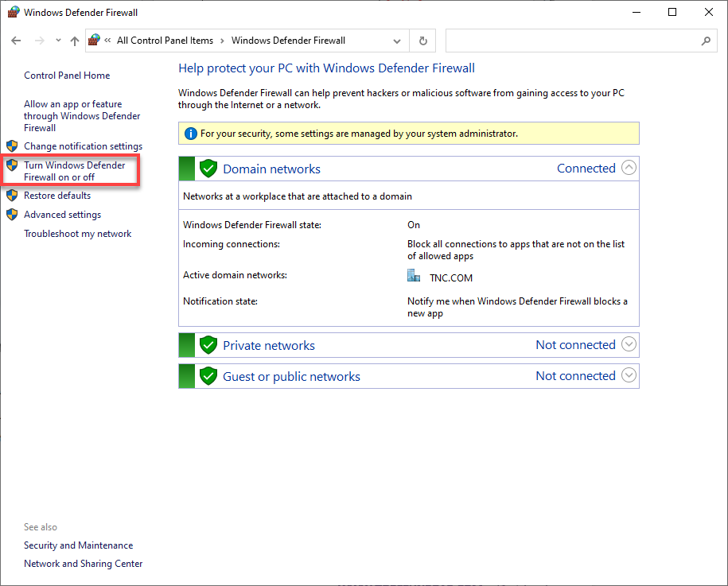The image size is (728, 586).
Task: Click the search magnifier icon
Action: point(706,41)
